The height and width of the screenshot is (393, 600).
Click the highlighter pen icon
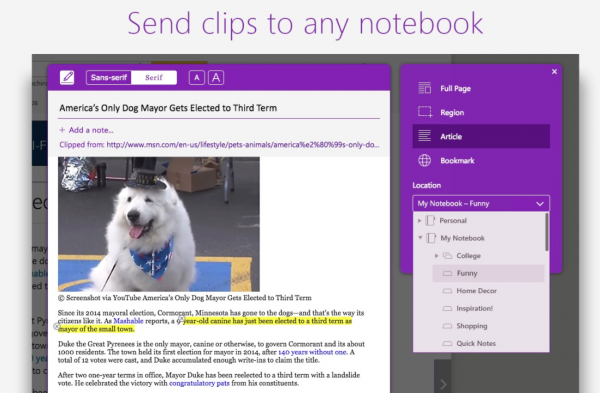click(x=67, y=78)
